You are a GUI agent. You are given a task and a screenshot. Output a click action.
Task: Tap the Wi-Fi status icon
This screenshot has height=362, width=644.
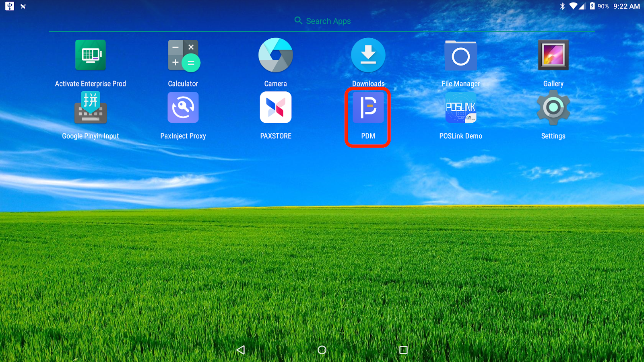point(573,6)
